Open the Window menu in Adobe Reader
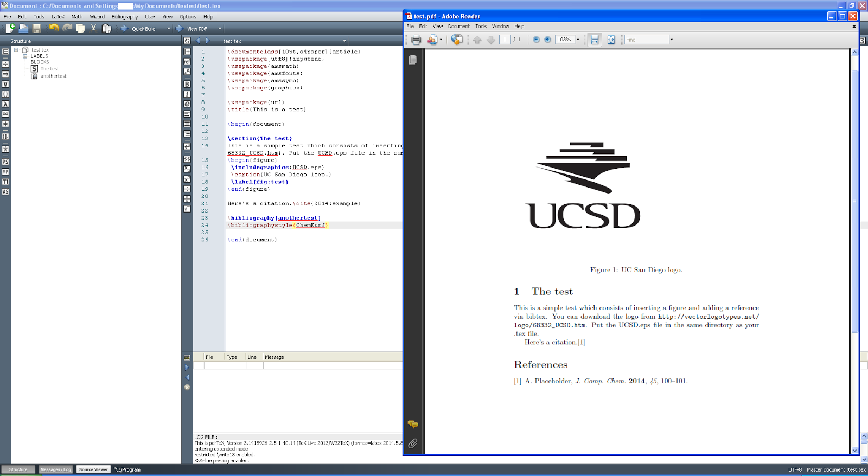868x476 pixels. click(x=501, y=26)
